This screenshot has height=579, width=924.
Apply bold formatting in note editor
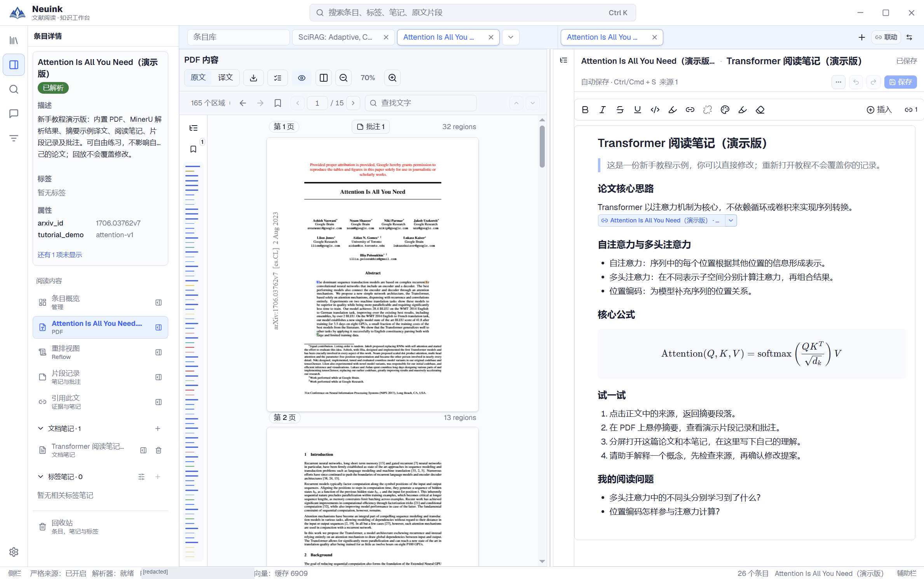pos(585,110)
